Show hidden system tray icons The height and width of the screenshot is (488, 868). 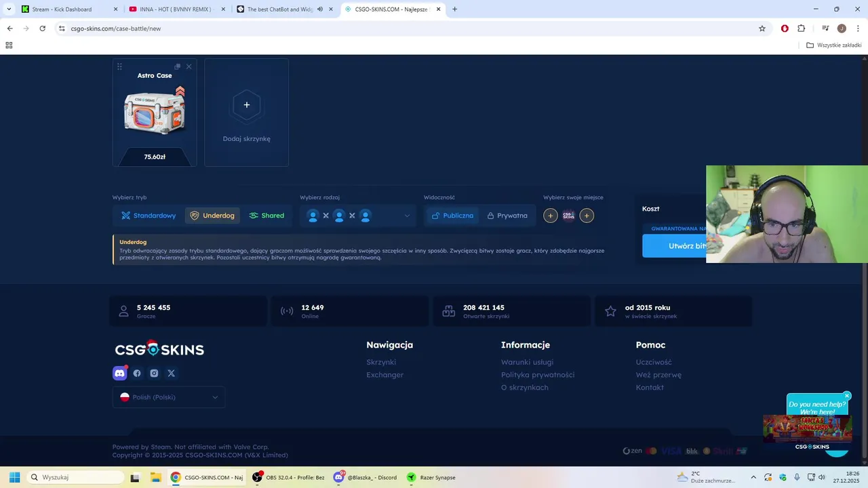coord(753,477)
